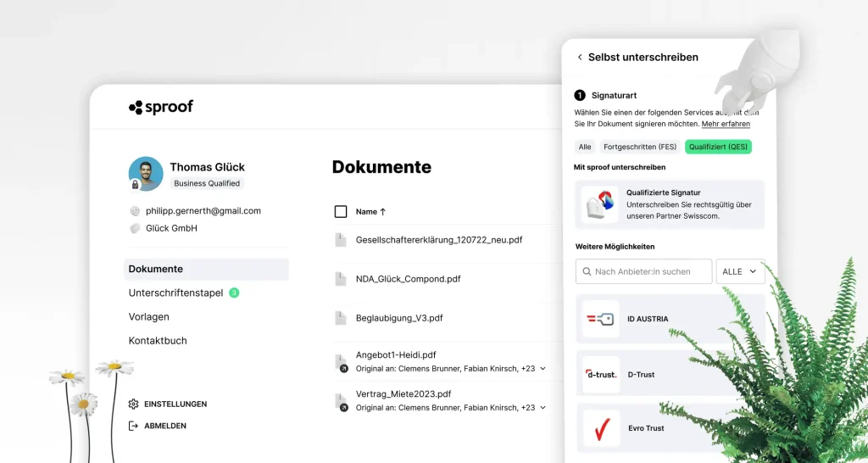The image size is (868, 463).
Task: Select the Evro Trust checkmark logo
Action: click(601, 428)
